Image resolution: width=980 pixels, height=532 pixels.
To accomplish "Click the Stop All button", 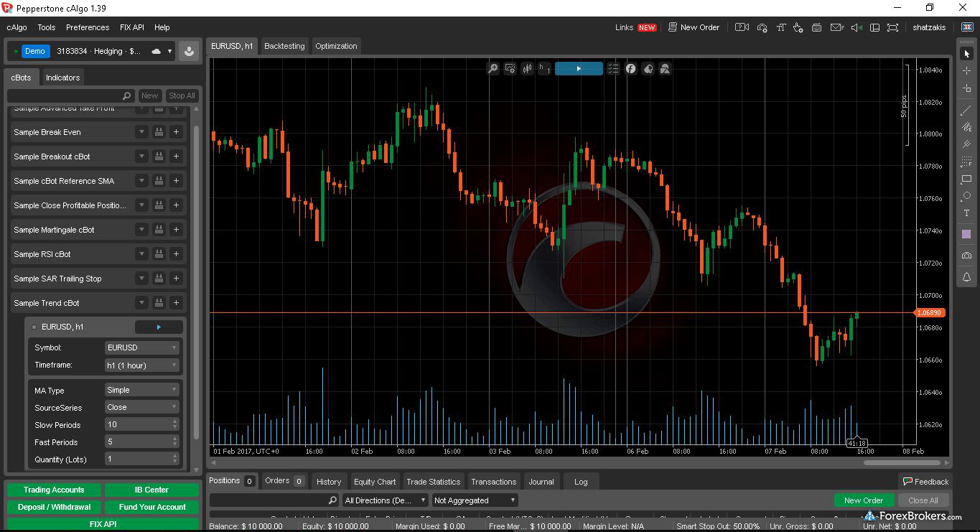I will (x=182, y=95).
